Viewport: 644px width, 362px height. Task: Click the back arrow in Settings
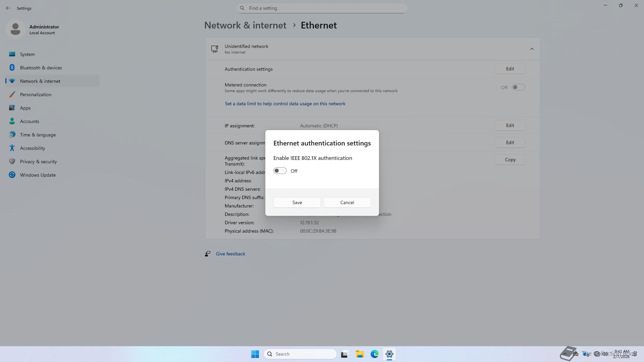pyautogui.click(x=8, y=8)
